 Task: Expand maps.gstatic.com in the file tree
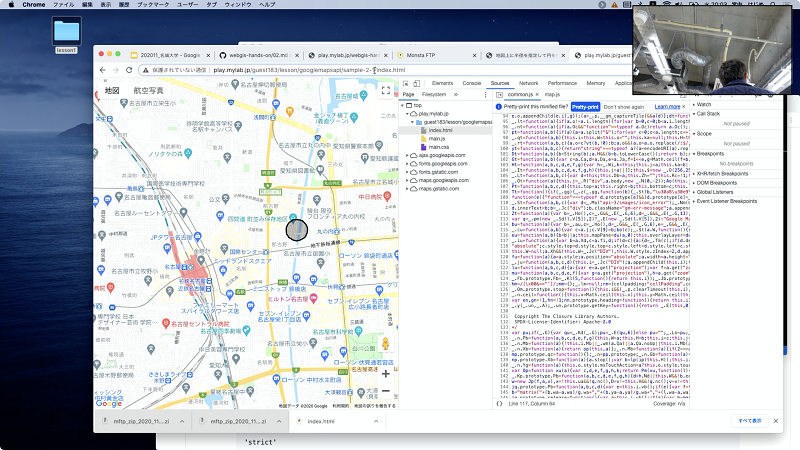408,189
